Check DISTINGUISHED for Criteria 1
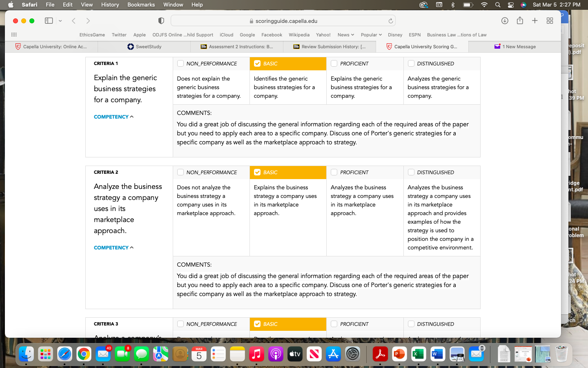588x368 pixels. pos(411,63)
